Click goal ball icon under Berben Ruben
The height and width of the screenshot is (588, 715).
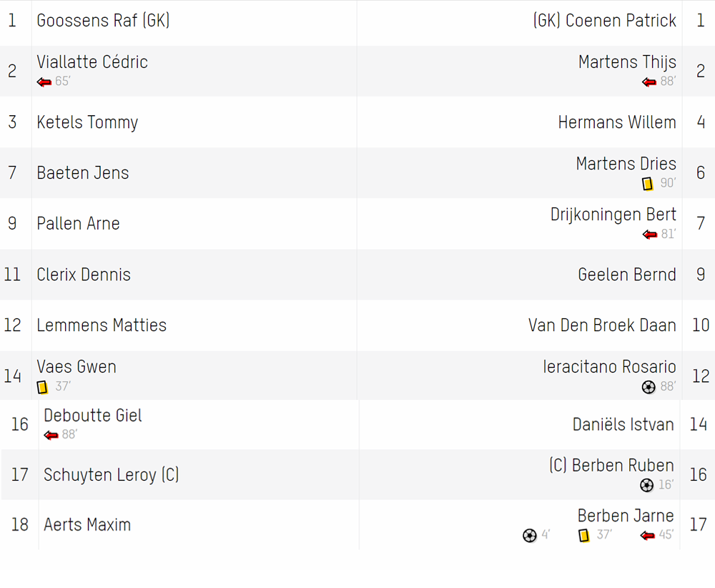coord(646,485)
